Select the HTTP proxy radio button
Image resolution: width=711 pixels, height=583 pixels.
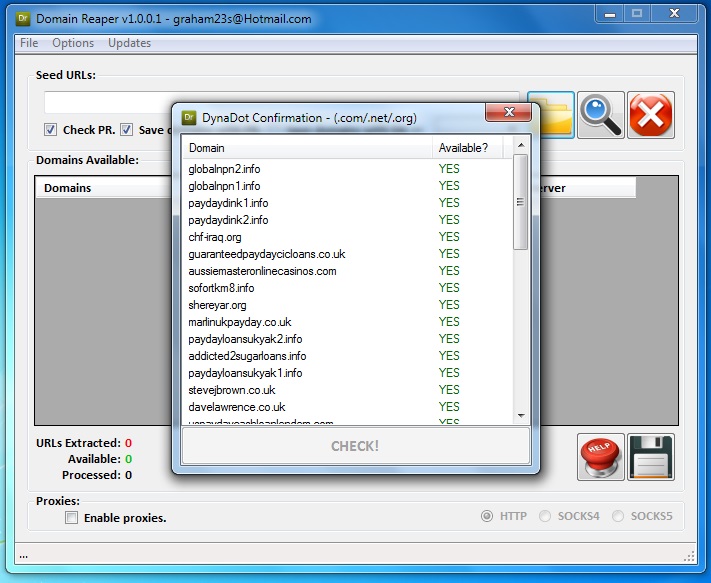[x=487, y=516]
